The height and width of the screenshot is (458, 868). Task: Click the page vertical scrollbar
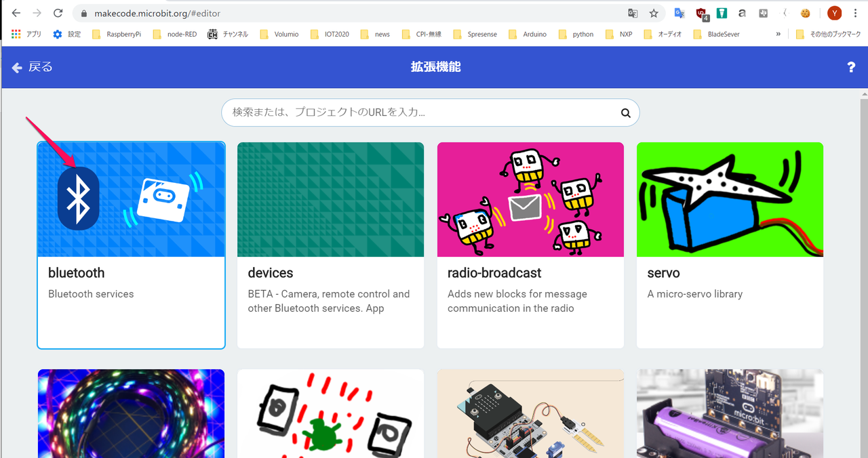coord(863,271)
